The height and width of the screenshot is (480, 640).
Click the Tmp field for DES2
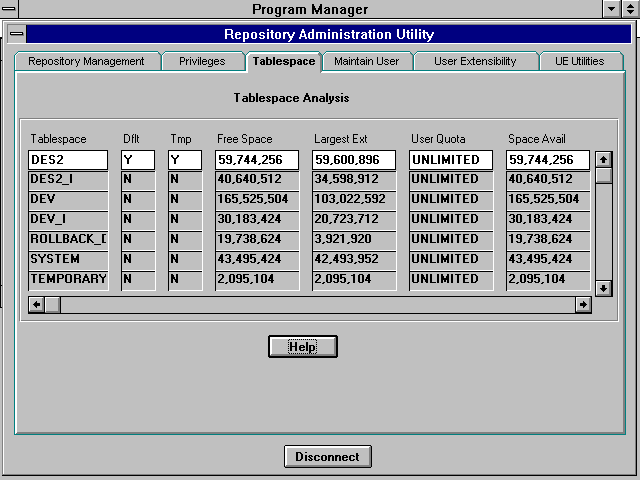[x=185, y=160]
